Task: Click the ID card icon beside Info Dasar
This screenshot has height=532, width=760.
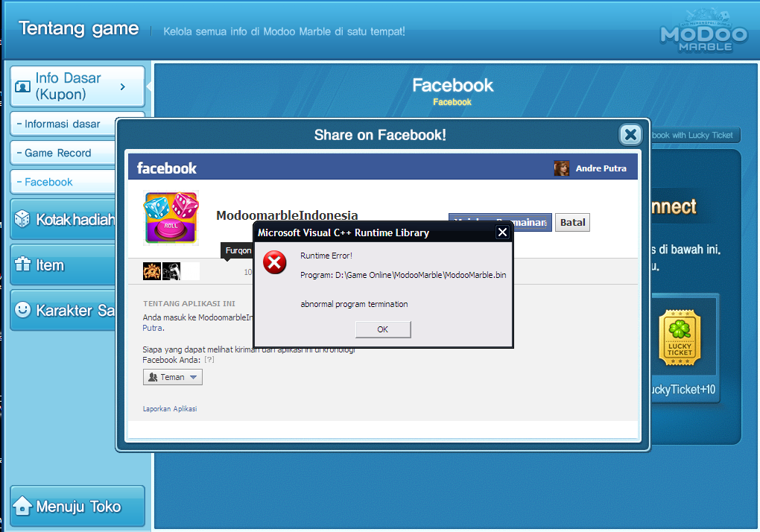Action: (x=23, y=86)
